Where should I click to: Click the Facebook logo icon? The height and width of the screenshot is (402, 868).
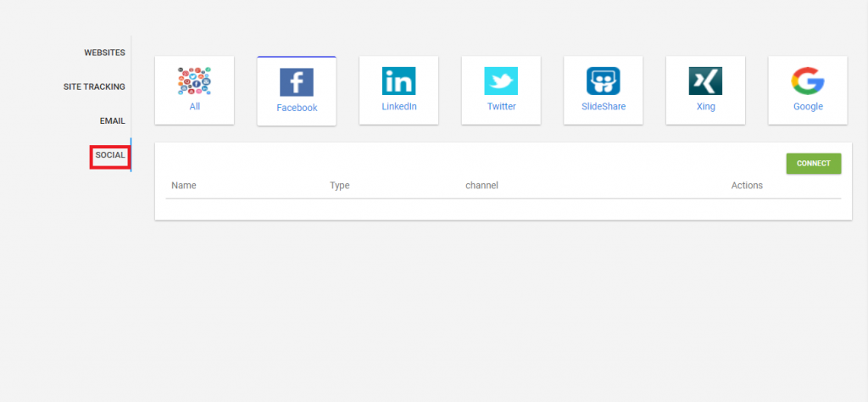click(x=297, y=82)
